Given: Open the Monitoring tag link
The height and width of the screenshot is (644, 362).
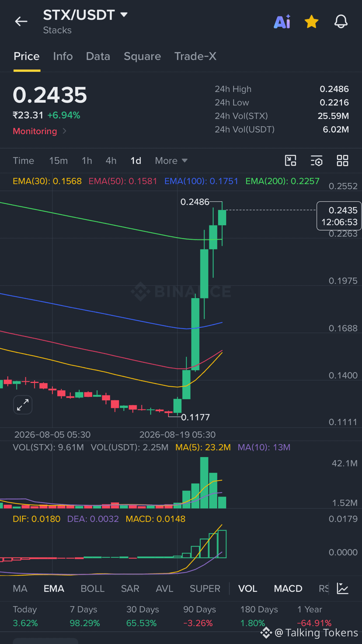Looking at the screenshot, I should pos(39,131).
